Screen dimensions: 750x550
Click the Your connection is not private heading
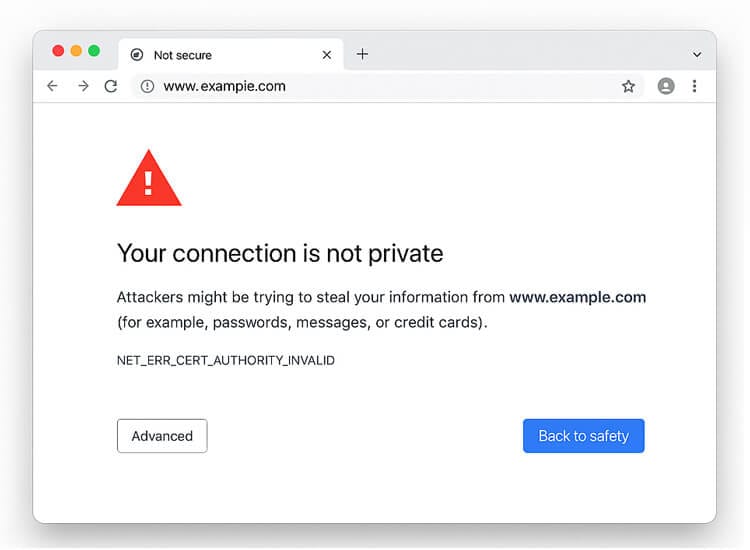[x=280, y=253]
